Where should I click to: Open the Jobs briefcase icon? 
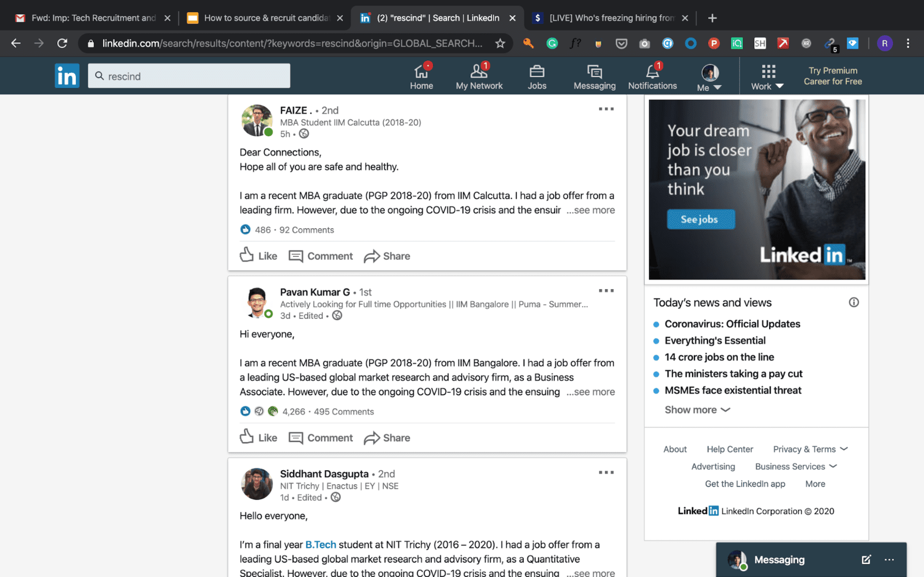537,76
